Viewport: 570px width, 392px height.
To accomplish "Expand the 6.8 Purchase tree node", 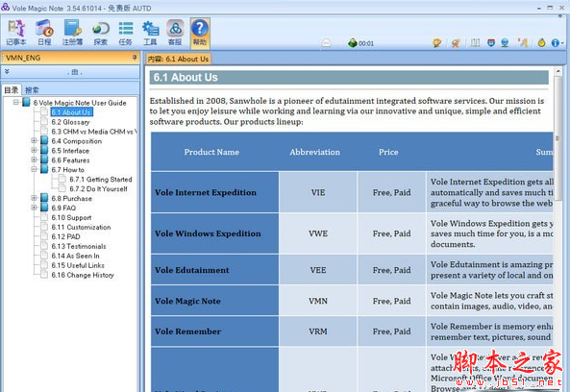I will pyautogui.click(x=34, y=198).
